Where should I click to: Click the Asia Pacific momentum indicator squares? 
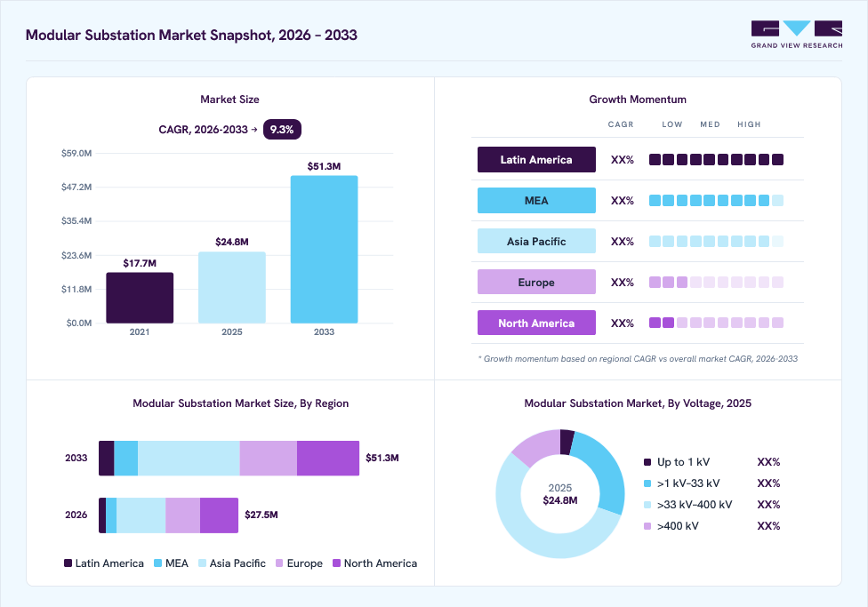pos(716,241)
